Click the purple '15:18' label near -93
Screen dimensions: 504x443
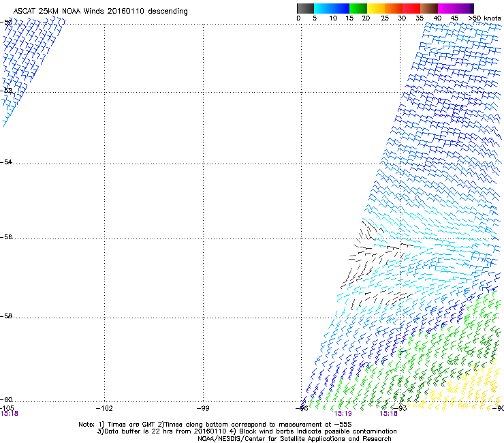point(388,414)
